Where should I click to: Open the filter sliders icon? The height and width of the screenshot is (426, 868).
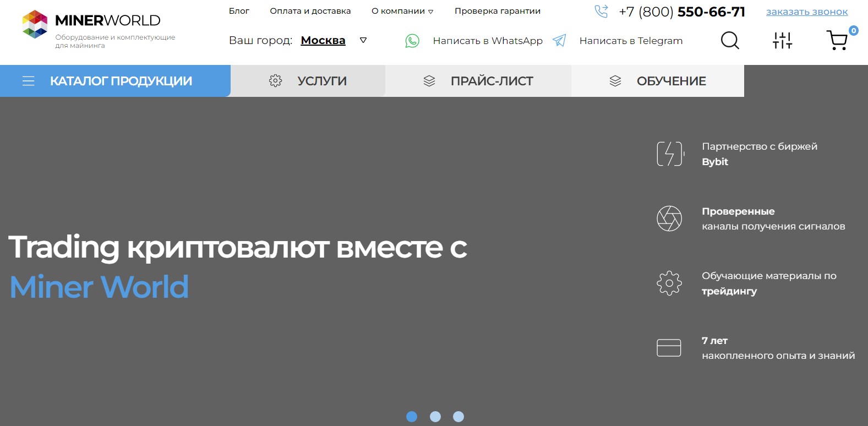[x=782, y=40]
